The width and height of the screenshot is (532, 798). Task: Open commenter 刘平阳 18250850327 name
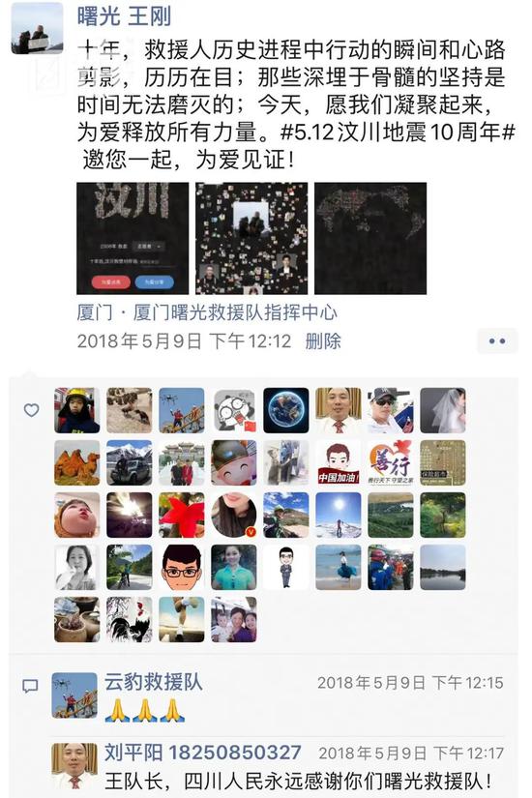[x=202, y=753]
